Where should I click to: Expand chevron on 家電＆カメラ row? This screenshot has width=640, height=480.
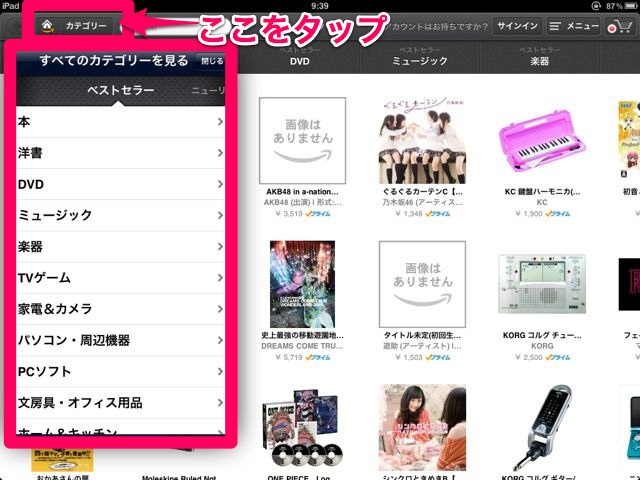coord(220,309)
